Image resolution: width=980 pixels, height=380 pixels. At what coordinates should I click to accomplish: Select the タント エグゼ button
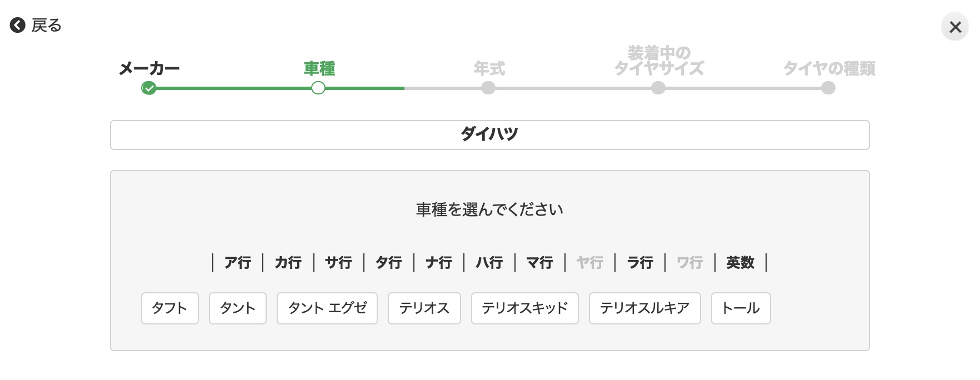[327, 308]
